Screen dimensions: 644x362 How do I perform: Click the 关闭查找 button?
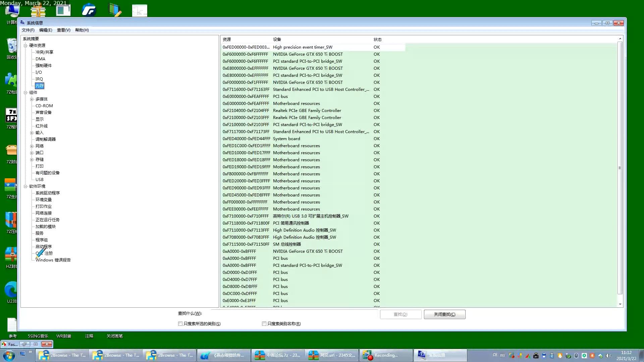point(444,314)
